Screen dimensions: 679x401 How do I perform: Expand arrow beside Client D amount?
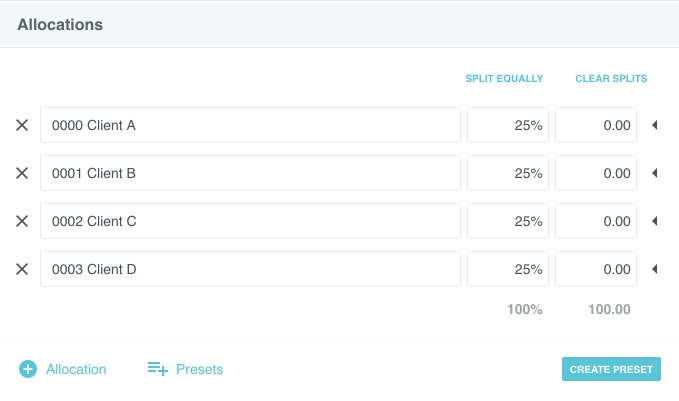655,269
